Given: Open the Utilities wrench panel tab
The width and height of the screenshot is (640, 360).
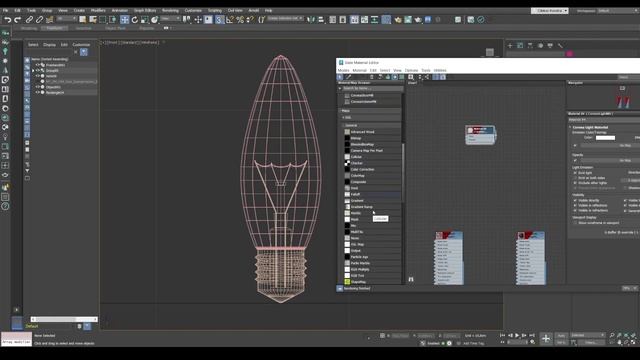Looking at the screenshot, I should click(x=560, y=45).
